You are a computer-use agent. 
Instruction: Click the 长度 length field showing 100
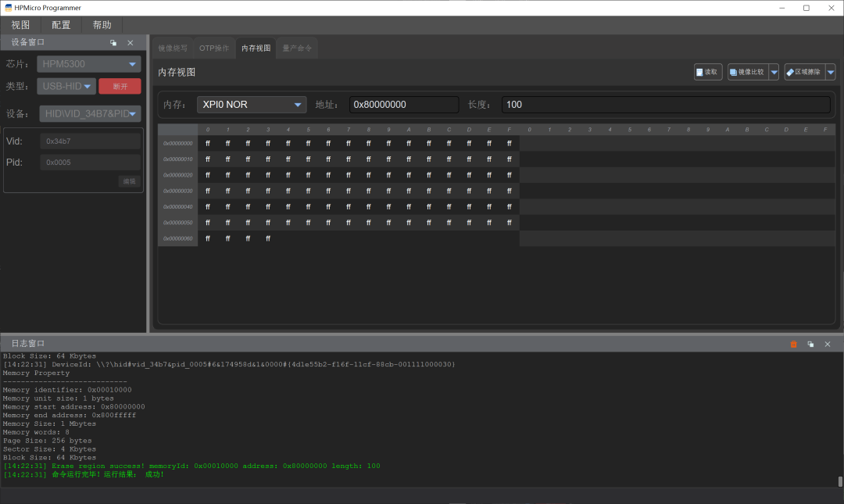[666, 105]
